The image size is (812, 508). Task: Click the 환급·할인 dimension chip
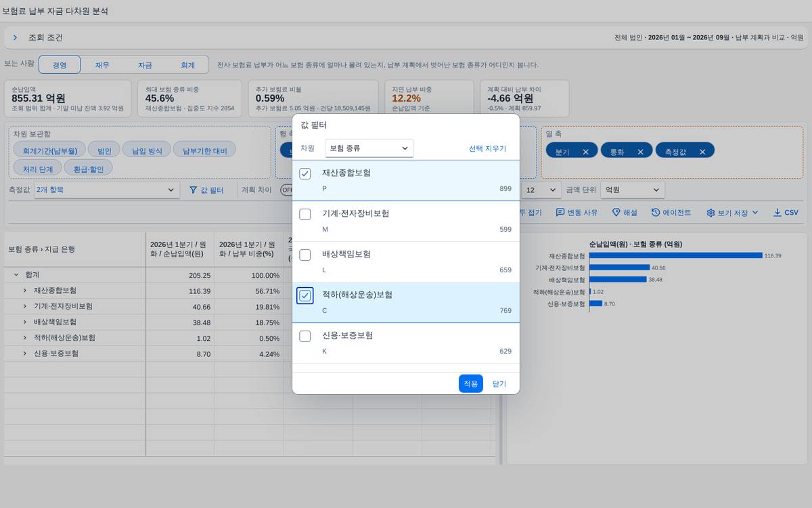click(89, 168)
